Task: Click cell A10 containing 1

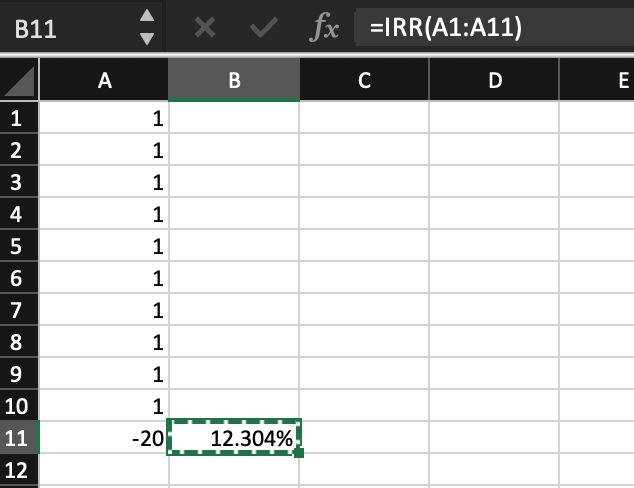Action: pyautogui.click(x=104, y=405)
